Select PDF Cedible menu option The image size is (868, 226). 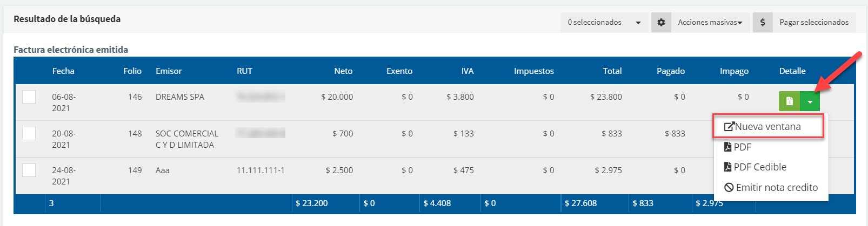[760, 167]
